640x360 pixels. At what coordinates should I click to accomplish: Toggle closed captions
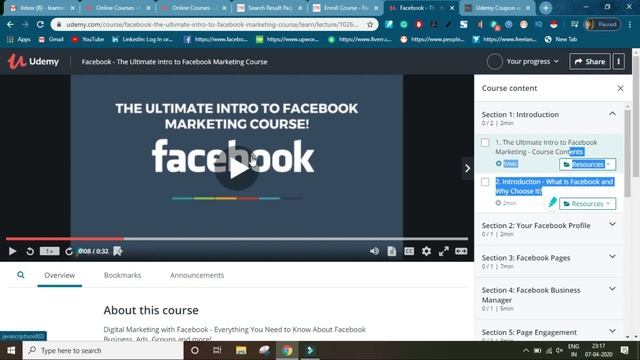coord(409,251)
